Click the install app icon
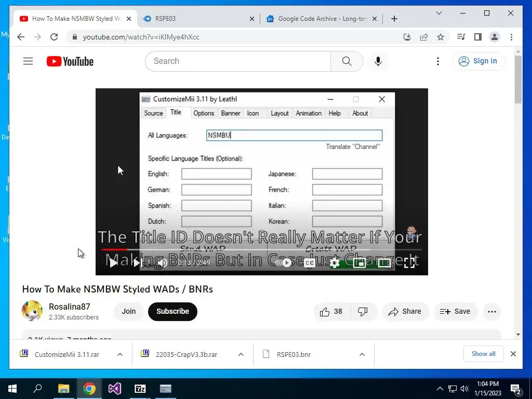This screenshot has height=399, width=532. tap(407, 37)
